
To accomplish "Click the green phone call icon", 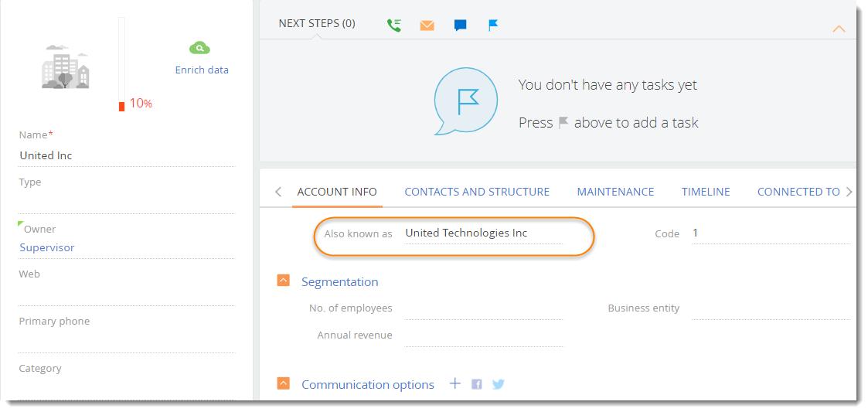I will tap(394, 25).
